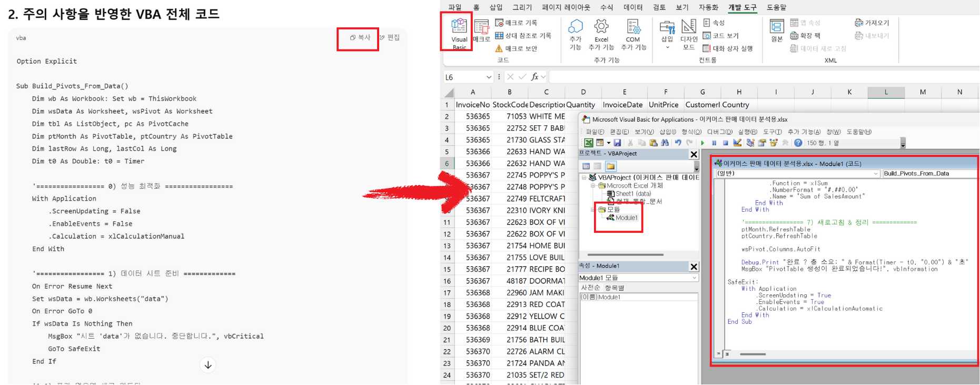Click the Reset (stop) icon in VBA toolbar
Viewport: 980px width, 385px height.
pyautogui.click(x=726, y=143)
